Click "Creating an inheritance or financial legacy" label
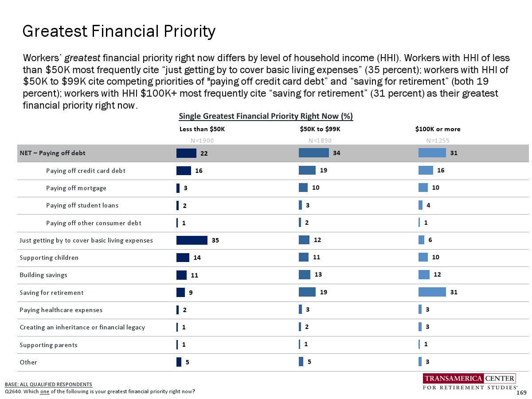This screenshot has width=532, height=399. pyautogui.click(x=82, y=327)
